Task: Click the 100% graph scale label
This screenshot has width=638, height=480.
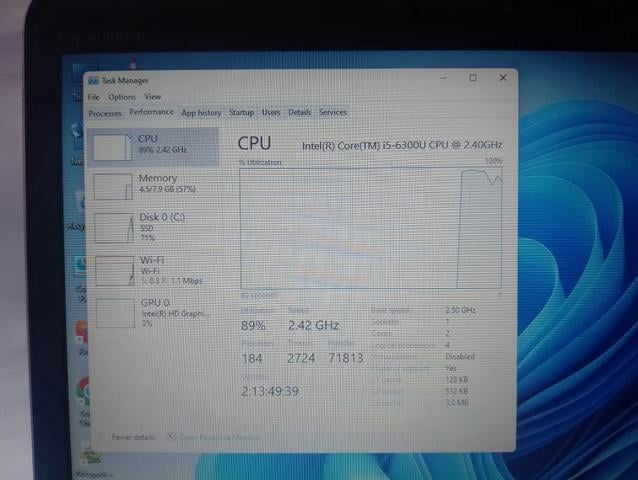Action: 493,161
